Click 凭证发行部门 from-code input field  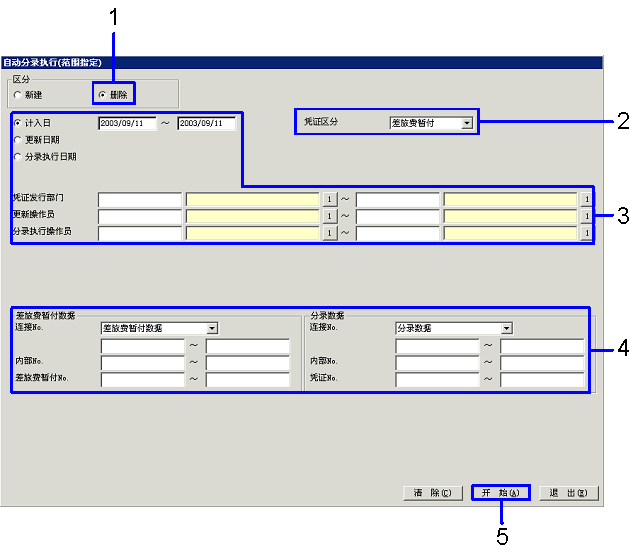[140, 199]
